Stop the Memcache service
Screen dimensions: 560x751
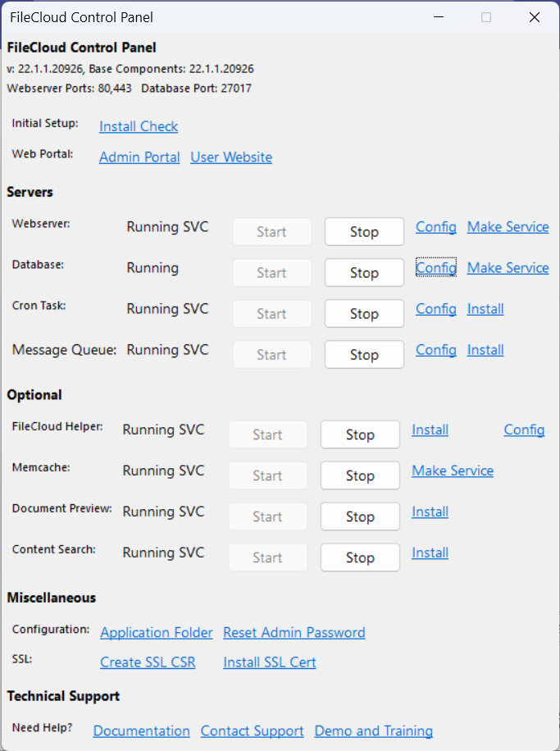click(360, 476)
